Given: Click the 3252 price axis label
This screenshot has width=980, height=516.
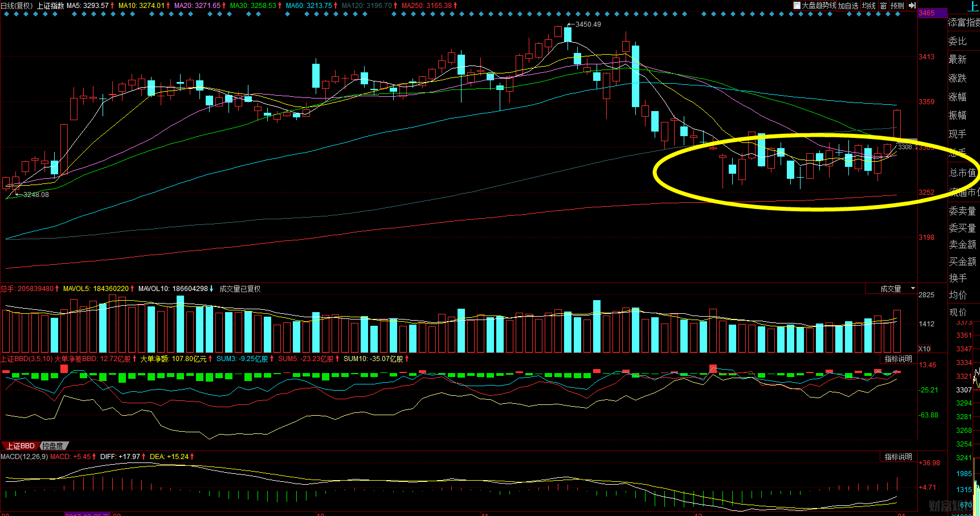Looking at the screenshot, I should [926, 193].
